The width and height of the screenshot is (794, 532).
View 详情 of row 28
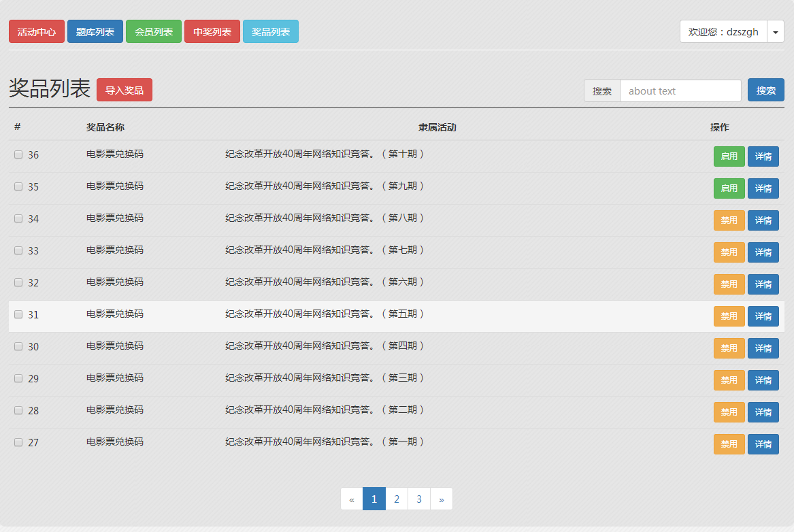[x=763, y=412]
